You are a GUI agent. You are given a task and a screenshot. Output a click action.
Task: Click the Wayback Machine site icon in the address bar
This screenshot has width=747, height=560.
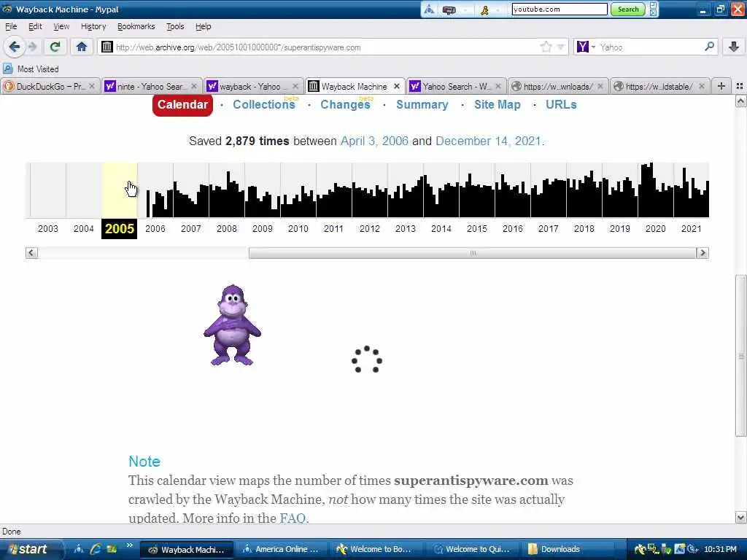coord(107,47)
